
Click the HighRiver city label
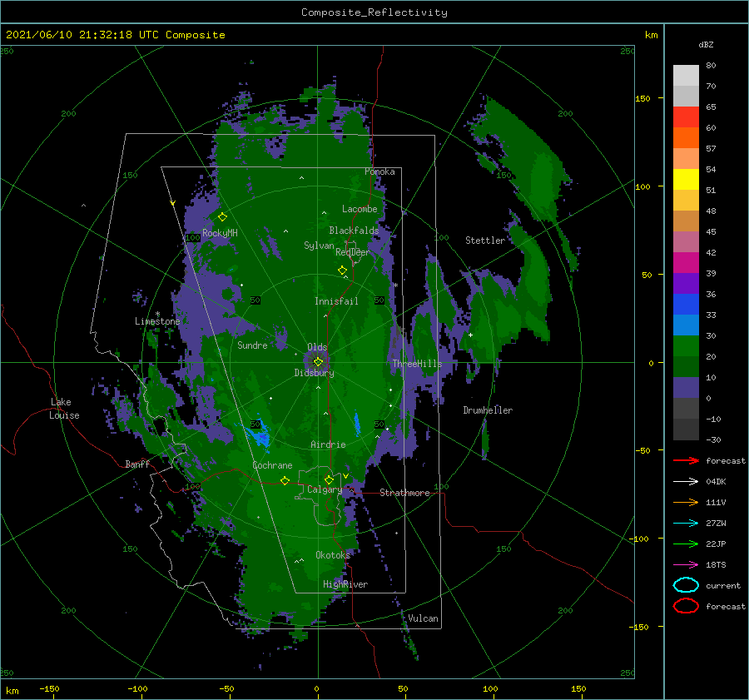coord(345,584)
